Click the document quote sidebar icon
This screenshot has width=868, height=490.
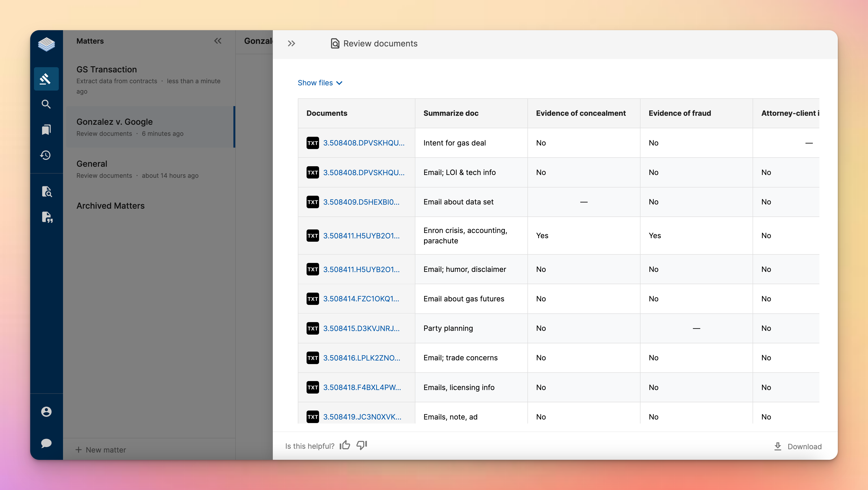tap(47, 217)
